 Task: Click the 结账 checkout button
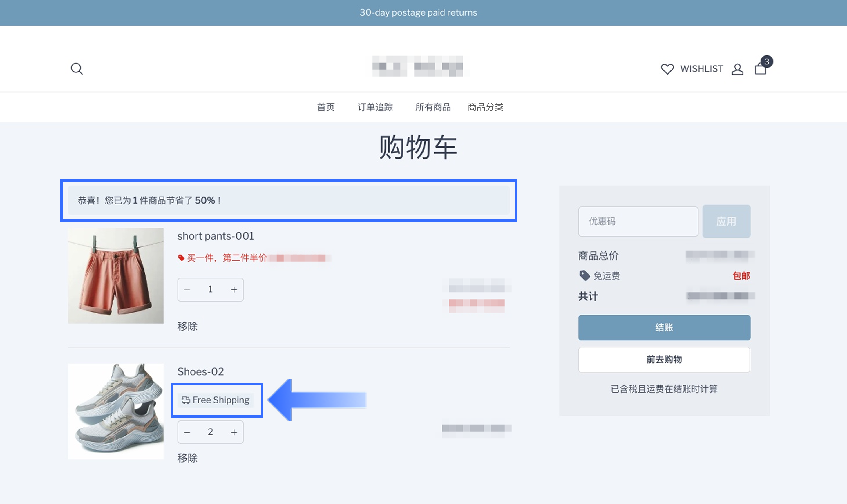pos(664,327)
